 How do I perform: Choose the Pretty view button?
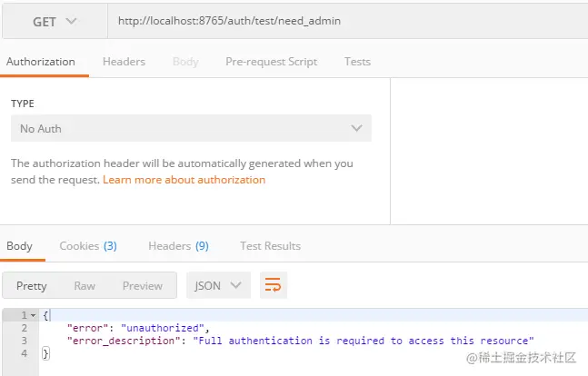coord(32,286)
